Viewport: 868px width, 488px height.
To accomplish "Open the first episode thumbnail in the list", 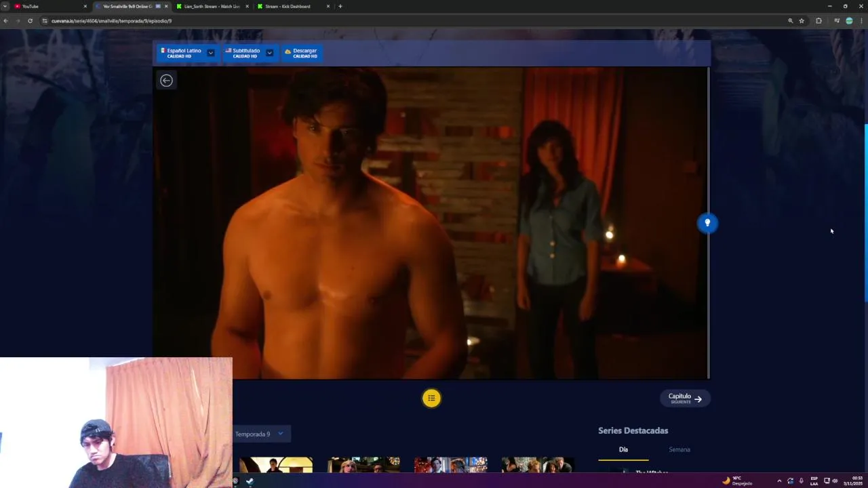I will pos(276,465).
